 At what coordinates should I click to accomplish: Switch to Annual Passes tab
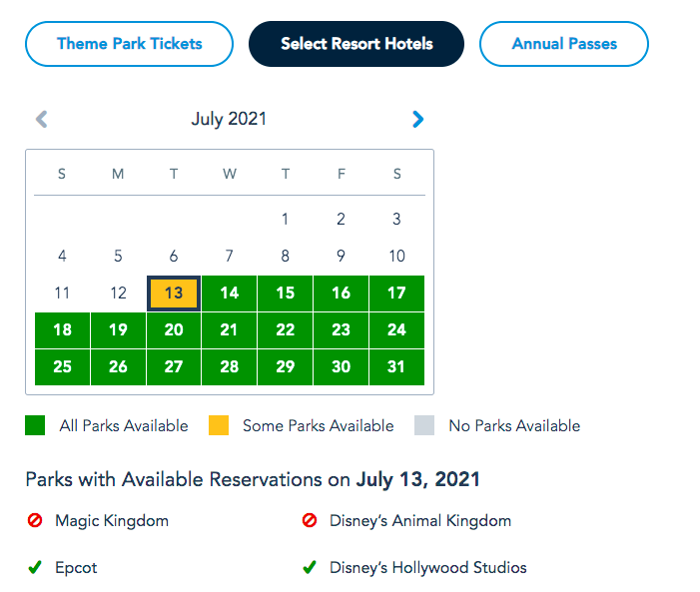point(564,44)
